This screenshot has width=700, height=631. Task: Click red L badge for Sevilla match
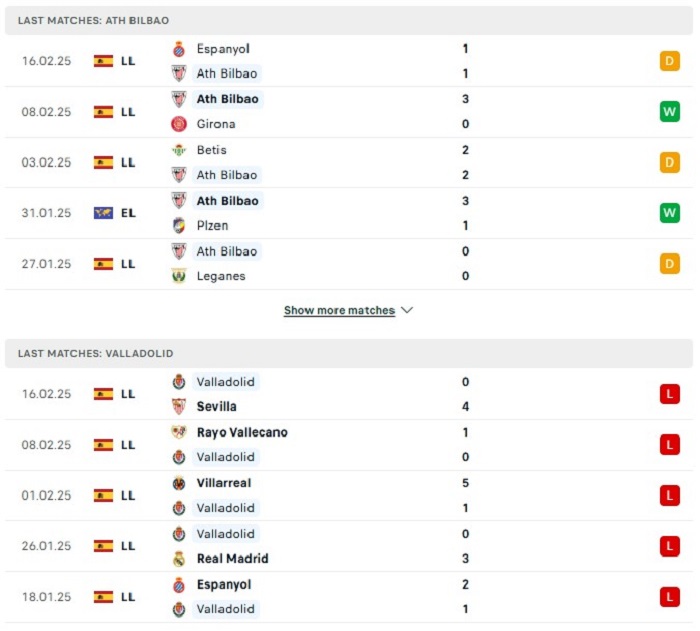click(x=670, y=394)
